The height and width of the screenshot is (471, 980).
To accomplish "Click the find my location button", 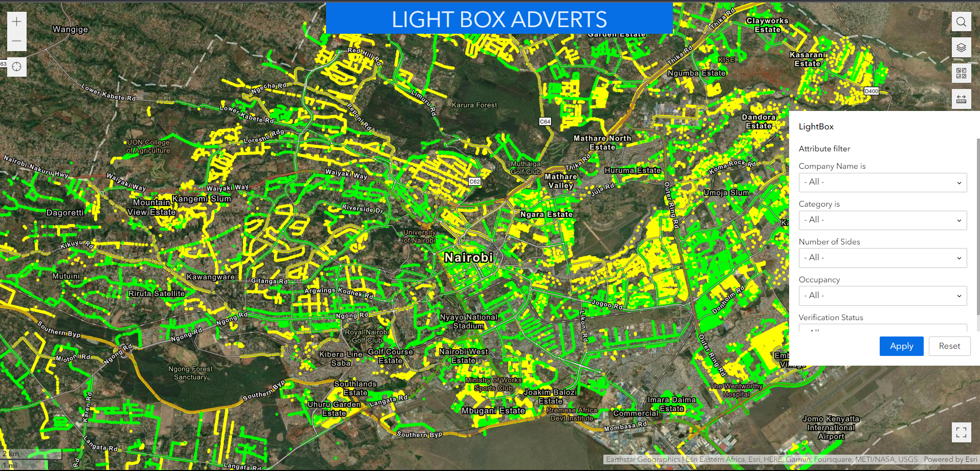I will pyautogui.click(x=16, y=67).
